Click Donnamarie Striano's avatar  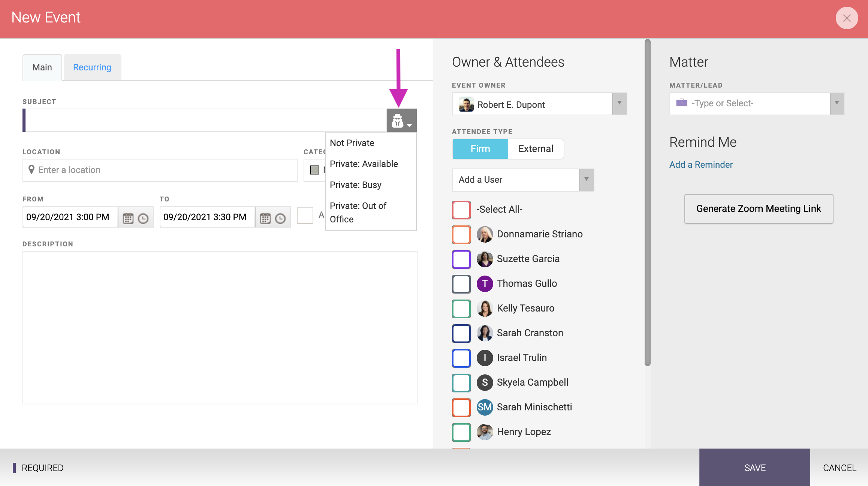485,234
